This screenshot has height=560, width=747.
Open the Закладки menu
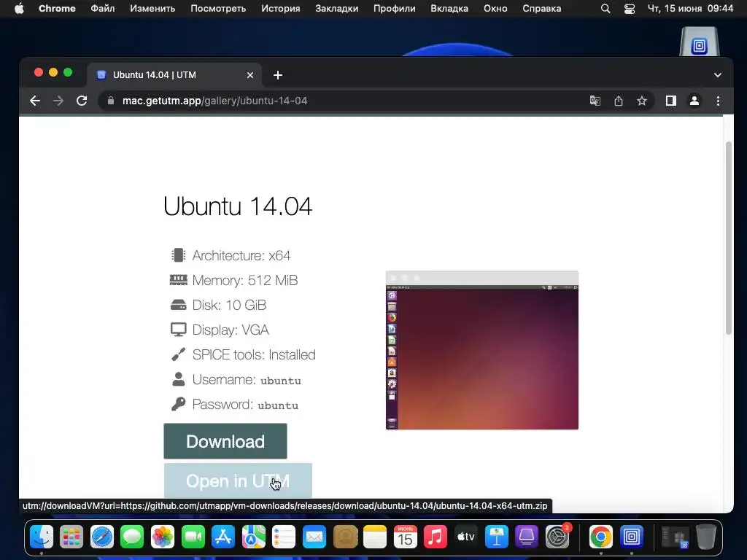tap(337, 8)
